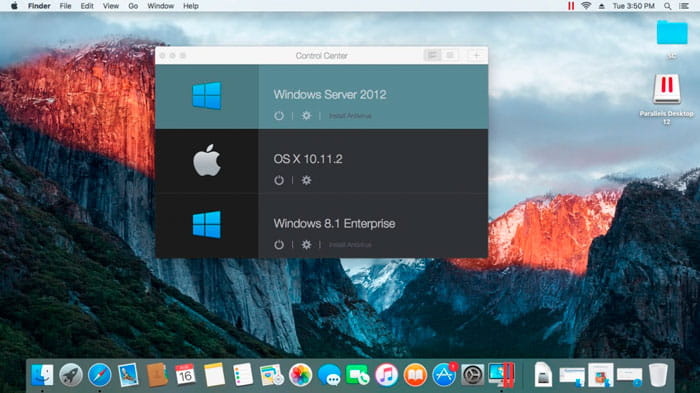Open the disk image file icon in the Dock

click(x=543, y=374)
